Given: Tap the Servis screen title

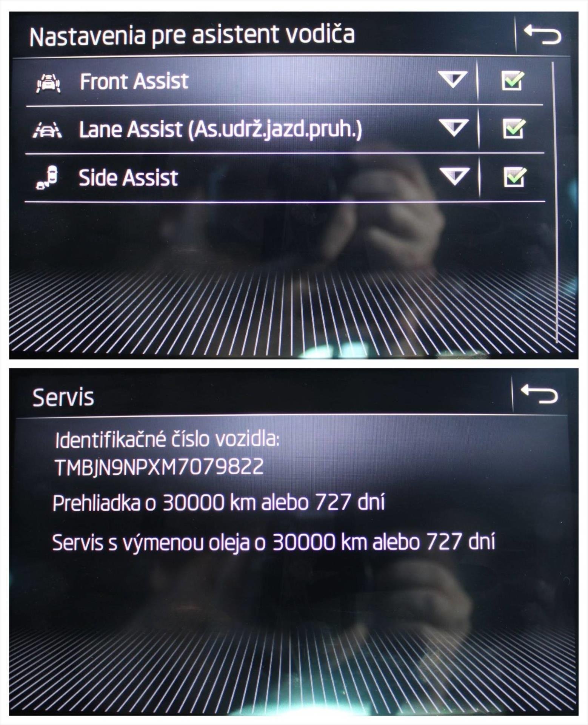Looking at the screenshot, I should 63,397.
